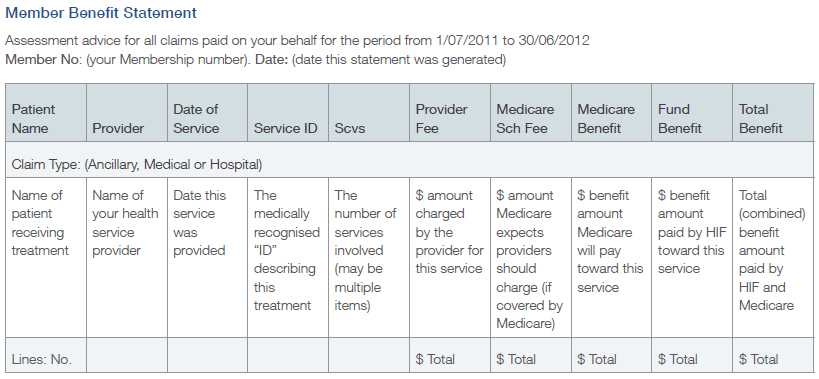
Task: Select the Fund Benefit column header
Action: pos(692,113)
